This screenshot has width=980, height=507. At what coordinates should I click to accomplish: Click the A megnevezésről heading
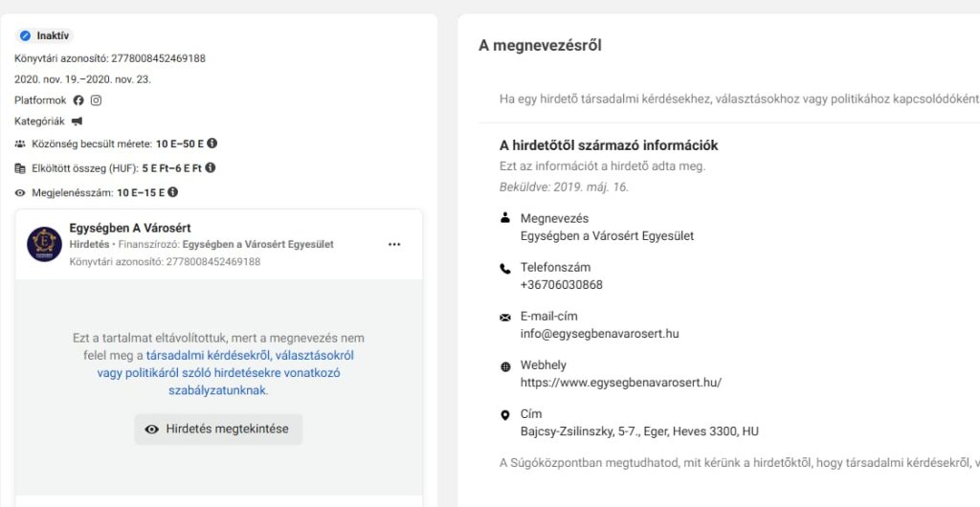pyautogui.click(x=540, y=45)
